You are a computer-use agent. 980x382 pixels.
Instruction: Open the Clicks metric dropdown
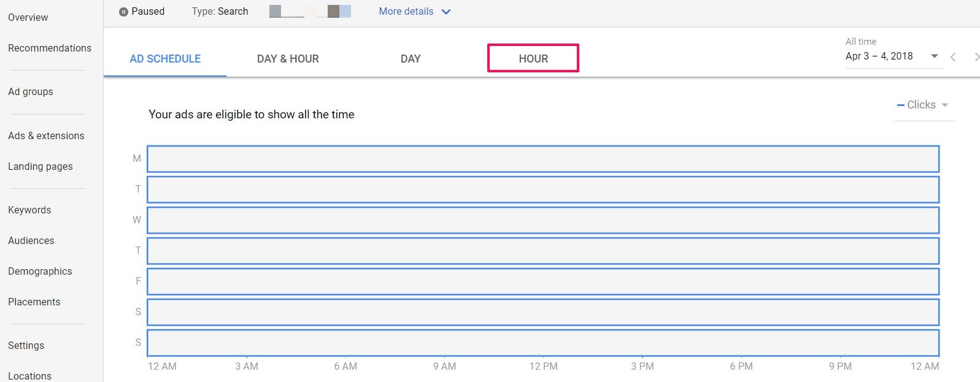pyautogui.click(x=923, y=105)
